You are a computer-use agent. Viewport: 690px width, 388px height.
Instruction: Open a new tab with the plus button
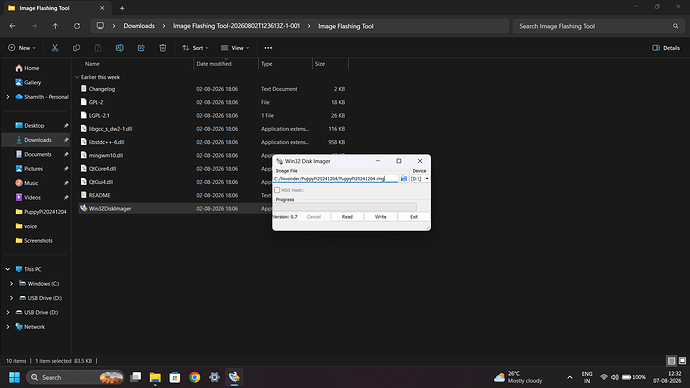pyautogui.click(x=122, y=8)
